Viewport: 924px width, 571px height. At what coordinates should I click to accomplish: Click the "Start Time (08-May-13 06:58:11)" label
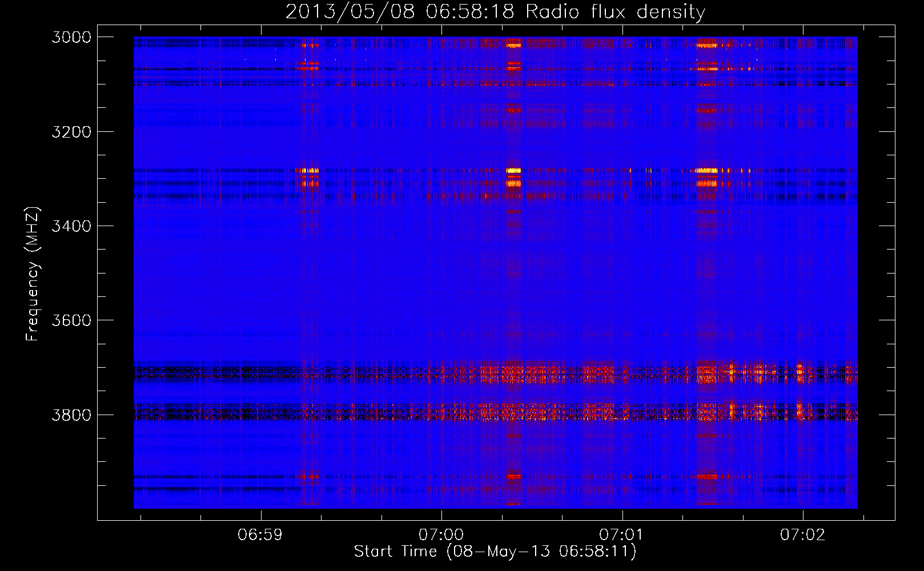(495, 552)
